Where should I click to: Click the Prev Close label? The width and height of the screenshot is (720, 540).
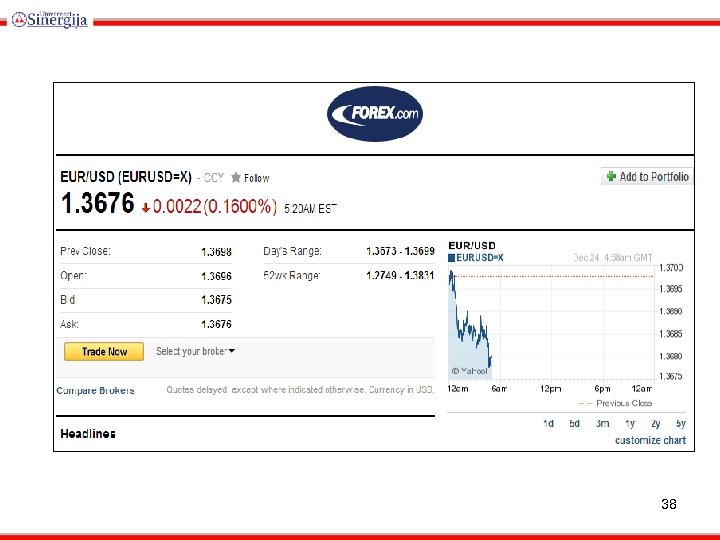[x=85, y=251]
